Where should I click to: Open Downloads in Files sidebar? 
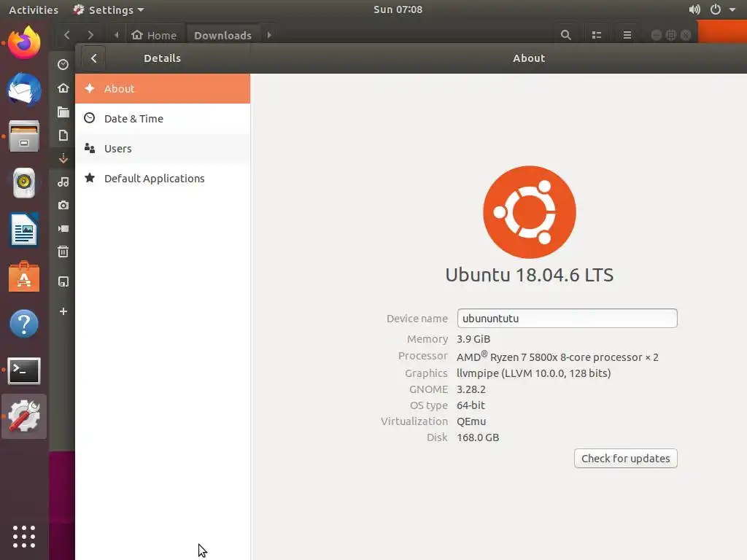coord(63,158)
